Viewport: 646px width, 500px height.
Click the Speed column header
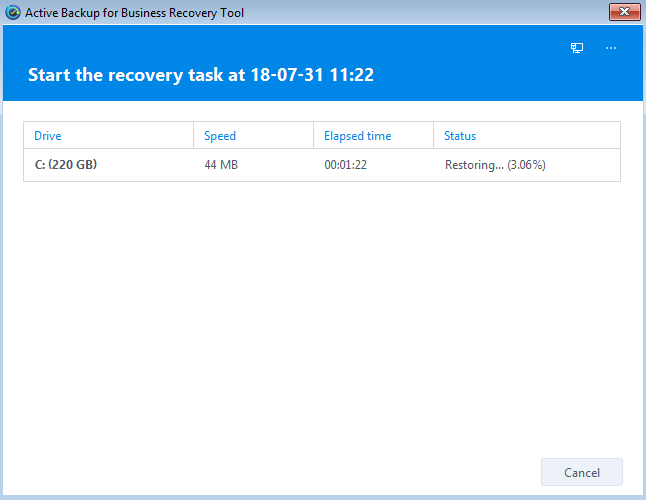(220, 136)
